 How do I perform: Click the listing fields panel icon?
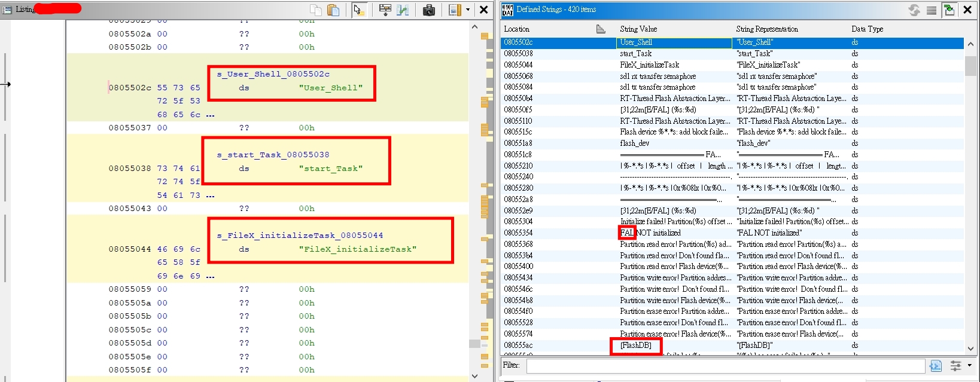tap(455, 10)
